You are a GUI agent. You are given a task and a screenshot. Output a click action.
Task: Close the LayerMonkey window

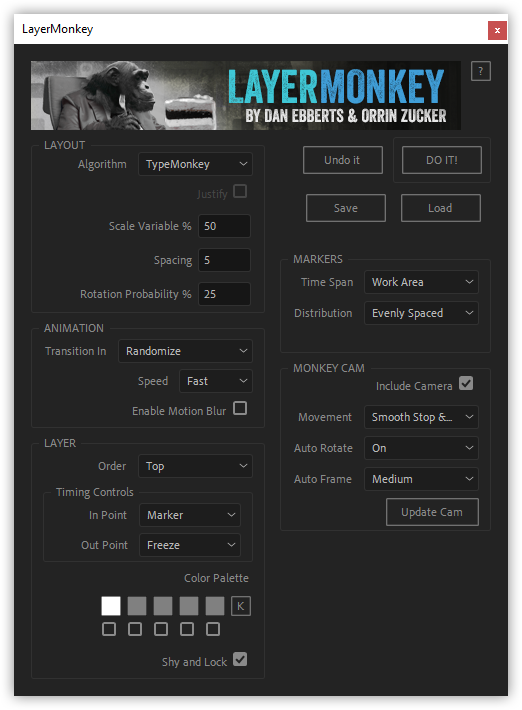point(497,30)
